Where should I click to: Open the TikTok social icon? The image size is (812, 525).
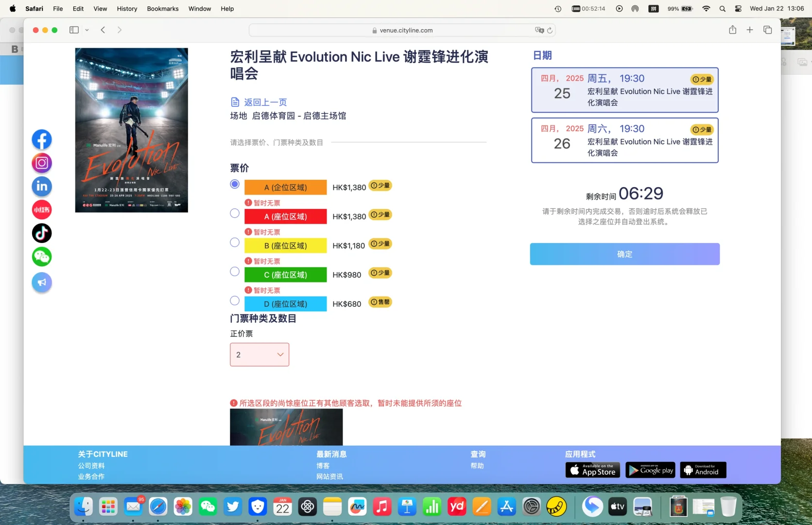pyautogui.click(x=42, y=233)
